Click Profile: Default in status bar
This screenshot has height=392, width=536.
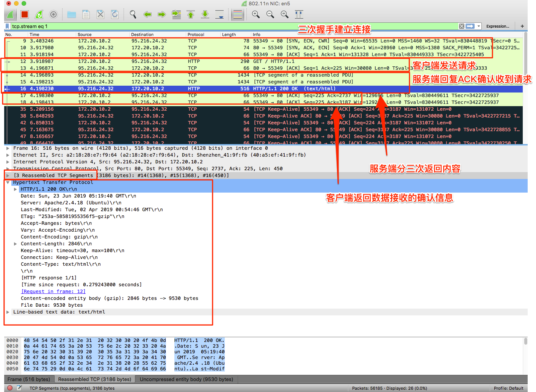[x=508, y=388]
